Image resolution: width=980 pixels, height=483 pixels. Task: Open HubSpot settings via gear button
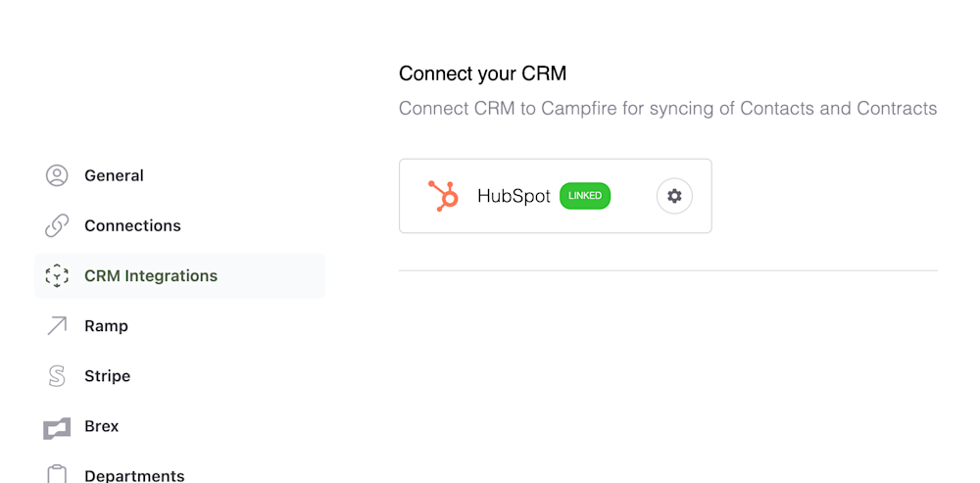(674, 196)
